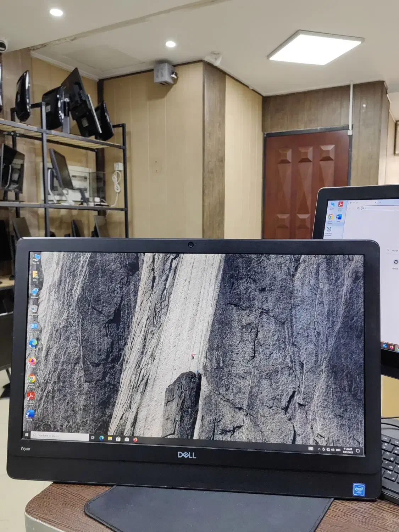Open Acrobat Reader icon on the rear monitor
The height and width of the screenshot is (532, 399).
click(x=340, y=206)
